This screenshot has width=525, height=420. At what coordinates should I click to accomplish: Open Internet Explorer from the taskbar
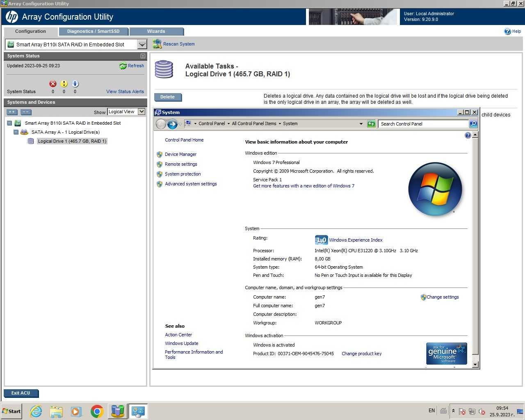36,411
